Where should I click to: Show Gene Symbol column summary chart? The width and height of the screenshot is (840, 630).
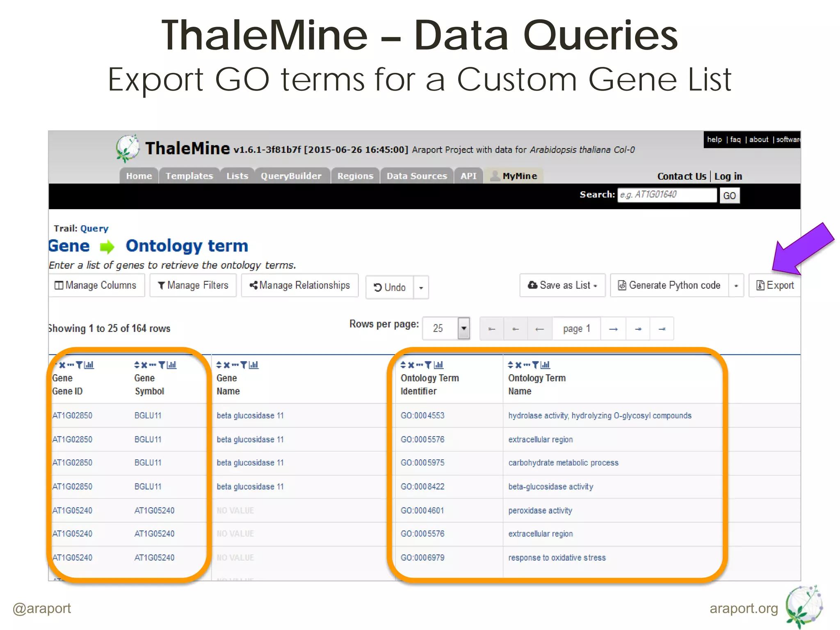pos(171,365)
